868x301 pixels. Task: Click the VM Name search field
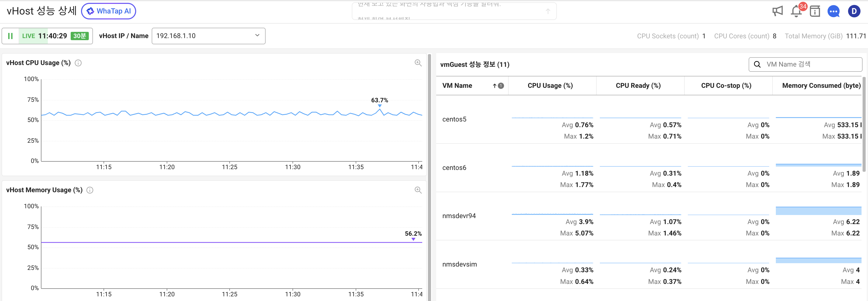coord(805,64)
